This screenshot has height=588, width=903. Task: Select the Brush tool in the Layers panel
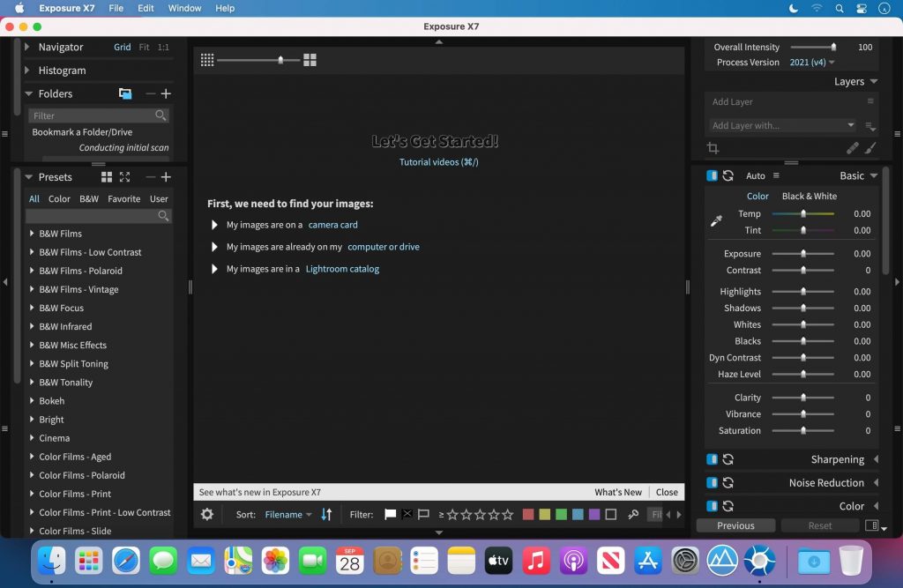coord(870,148)
